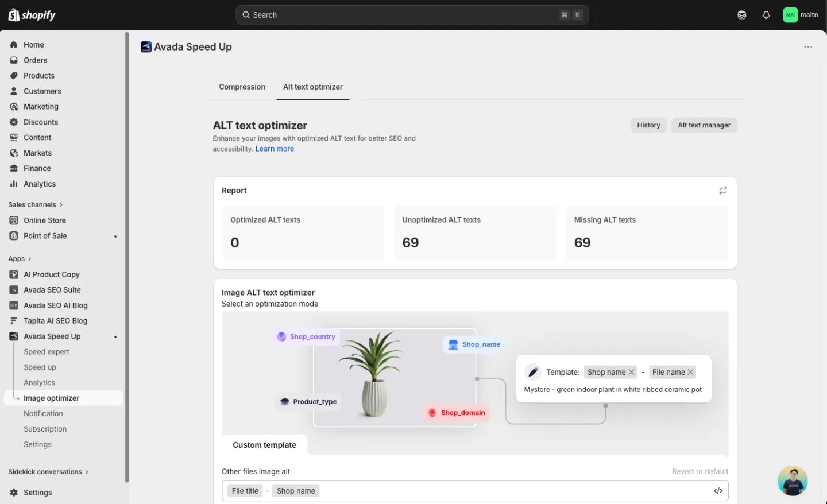Toggle code view in image alt field
The image size is (827, 504).
point(718,491)
